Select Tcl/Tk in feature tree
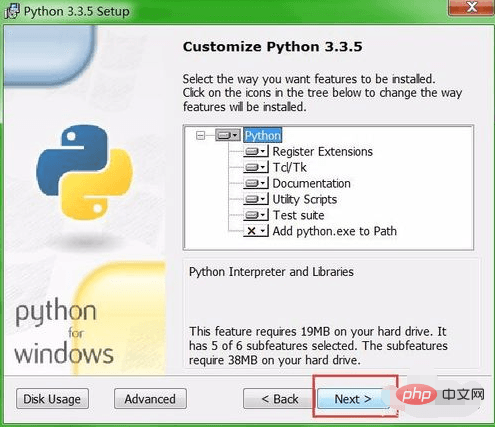Image resolution: width=495 pixels, height=427 pixels. tap(289, 167)
